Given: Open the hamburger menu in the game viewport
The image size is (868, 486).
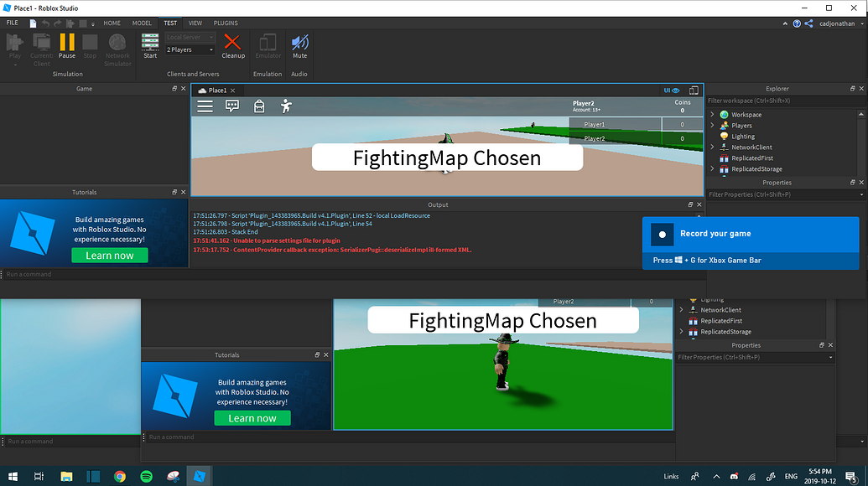Looking at the screenshot, I should [205, 106].
